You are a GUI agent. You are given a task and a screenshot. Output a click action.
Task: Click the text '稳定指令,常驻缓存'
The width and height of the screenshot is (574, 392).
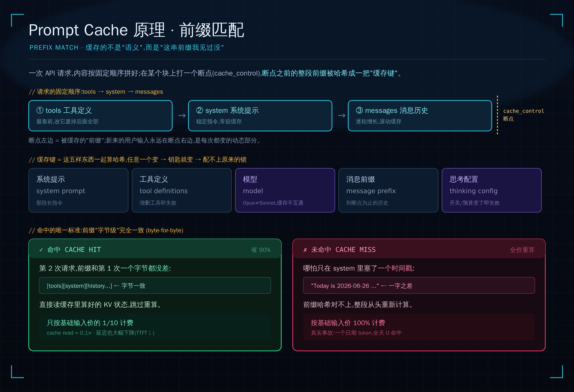[219, 121]
